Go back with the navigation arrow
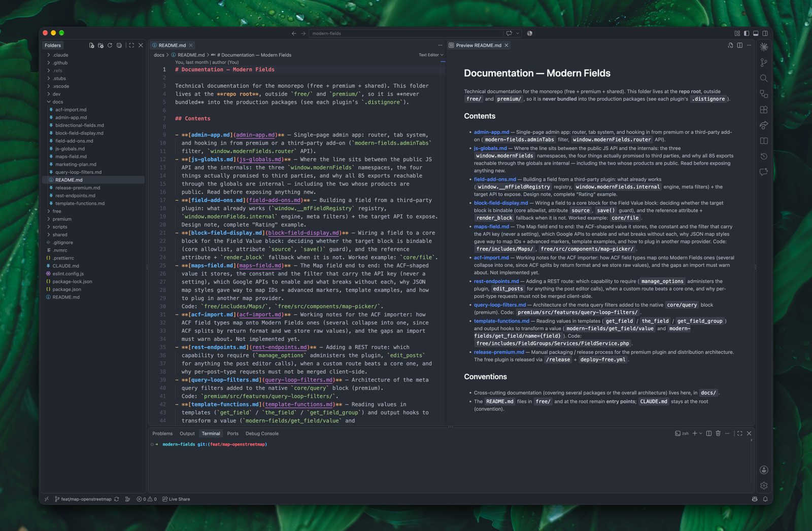 pos(294,33)
